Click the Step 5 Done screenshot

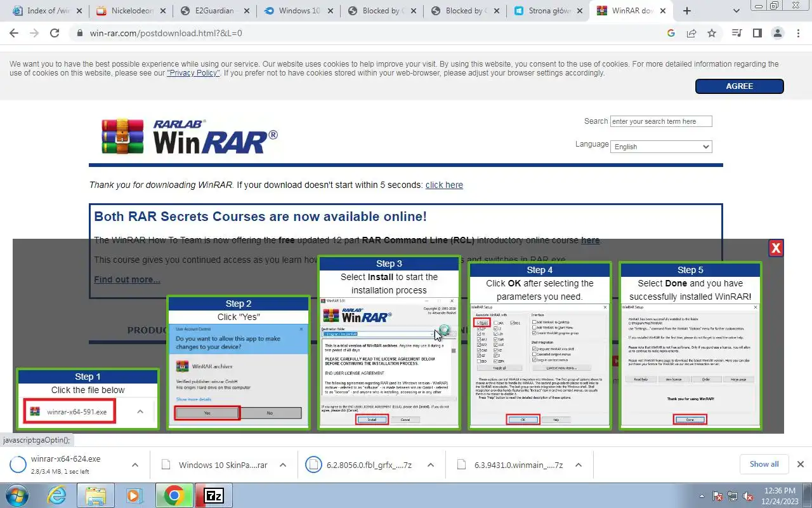coord(690,346)
